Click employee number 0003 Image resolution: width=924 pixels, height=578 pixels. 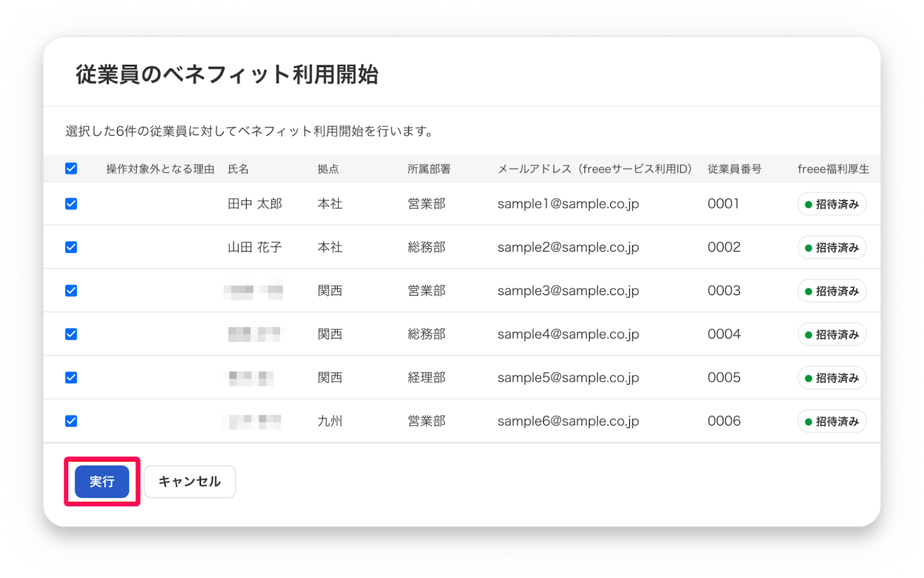point(724,290)
